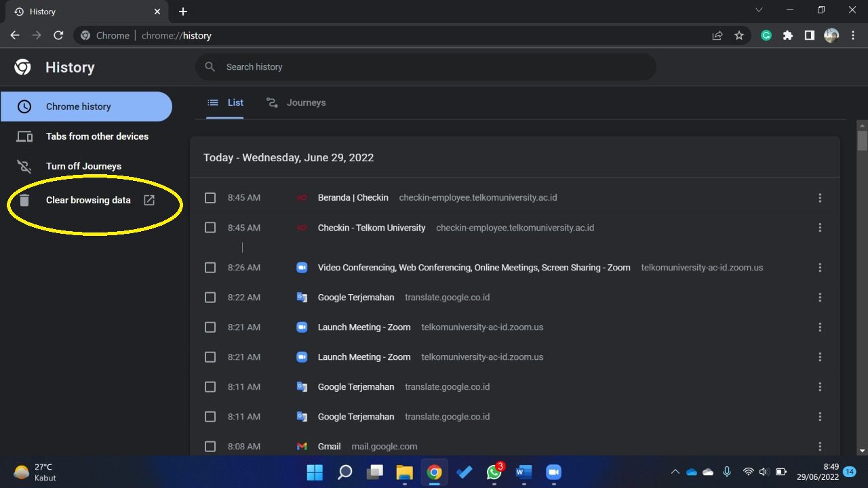Click the Zoom favicon beside Video Conferencing

[x=302, y=268]
